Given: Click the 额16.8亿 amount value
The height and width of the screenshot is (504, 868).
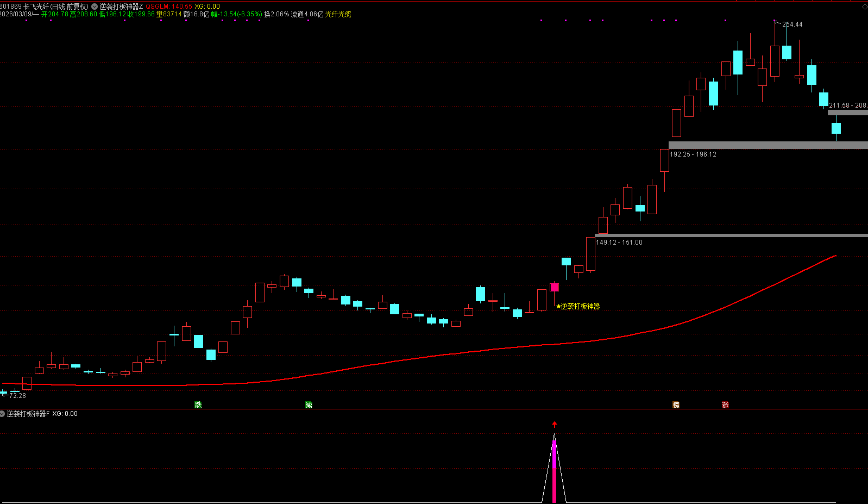Looking at the screenshot, I should (197, 14).
